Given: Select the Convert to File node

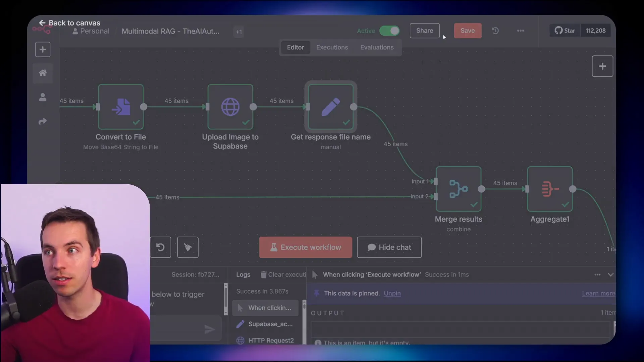Looking at the screenshot, I should tap(121, 107).
